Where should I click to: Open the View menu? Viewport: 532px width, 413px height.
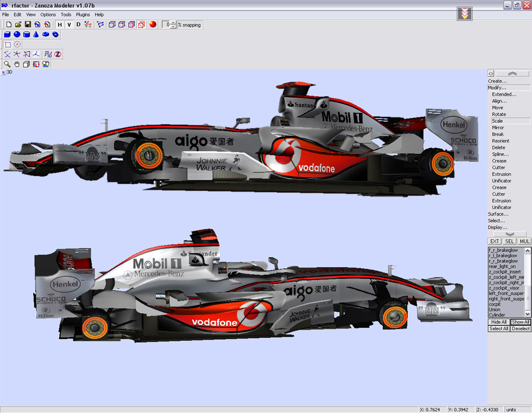pyautogui.click(x=31, y=15)
